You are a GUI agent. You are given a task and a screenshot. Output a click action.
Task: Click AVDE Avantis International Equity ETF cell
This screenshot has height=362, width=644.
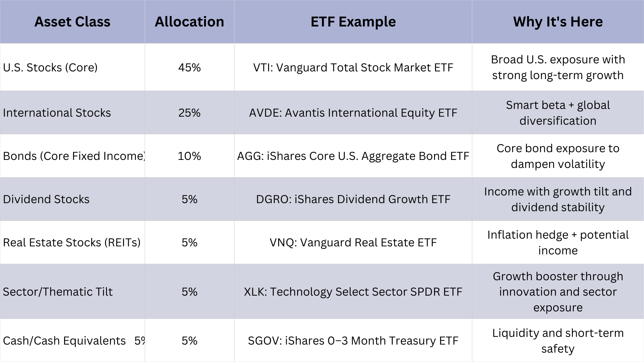coord(353,113)
